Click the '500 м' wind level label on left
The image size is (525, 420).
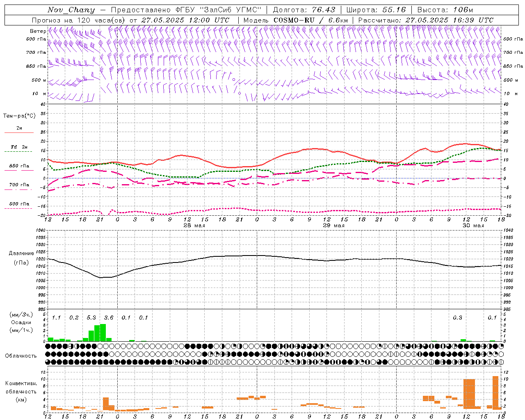pos(39,80)
